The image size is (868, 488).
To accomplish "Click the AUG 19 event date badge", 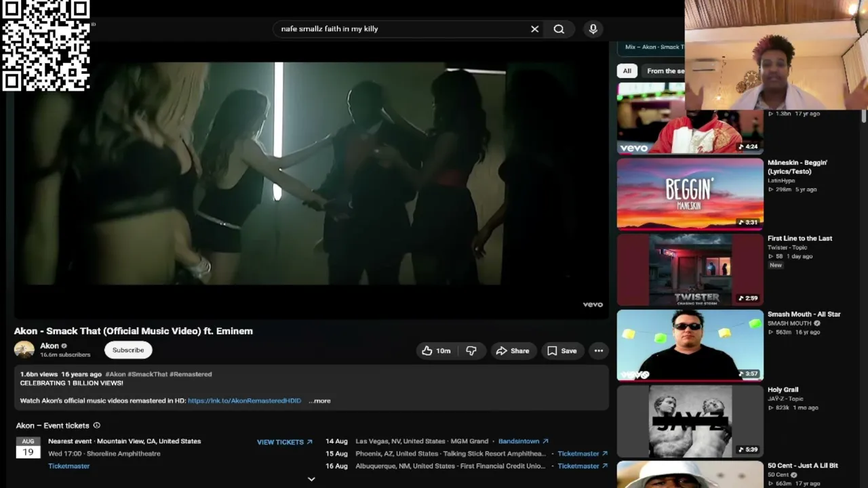I will (x=28, y=448).
